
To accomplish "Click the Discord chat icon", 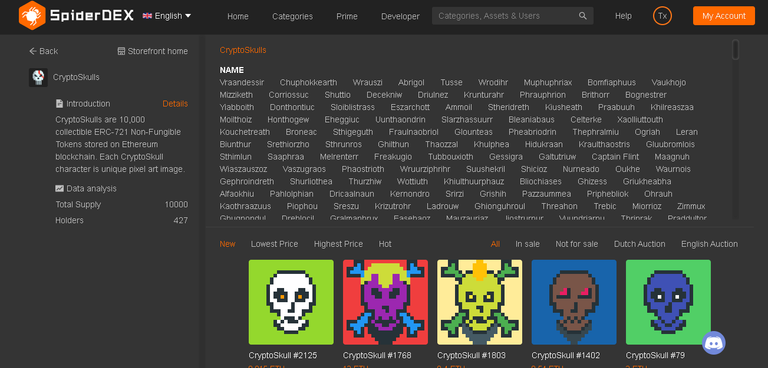I will pyautogui.click(x=714, y=343).
